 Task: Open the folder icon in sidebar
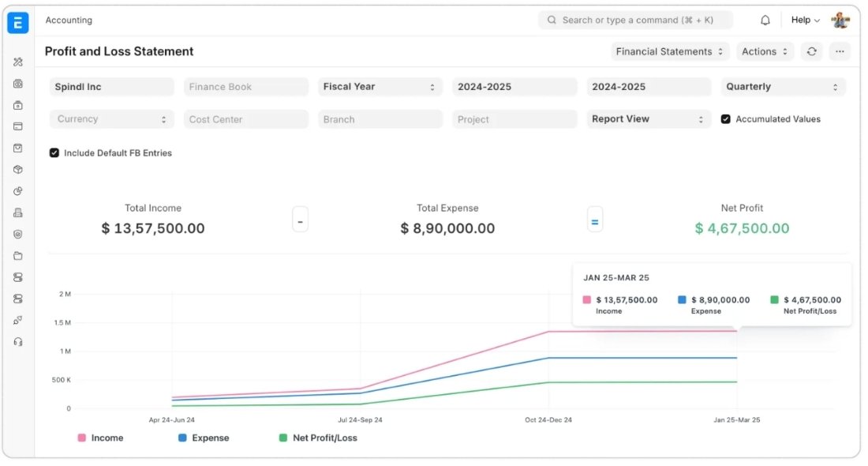click(18, 256)
